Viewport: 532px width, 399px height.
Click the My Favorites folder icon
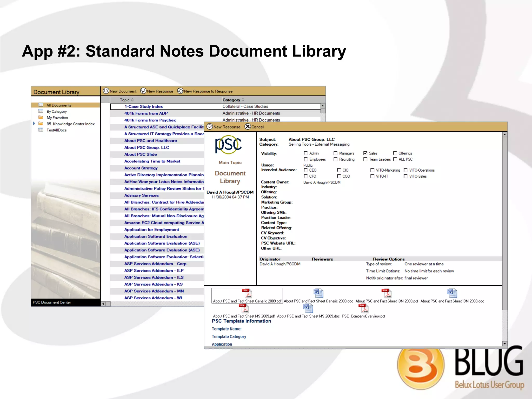tap(41, 117)
